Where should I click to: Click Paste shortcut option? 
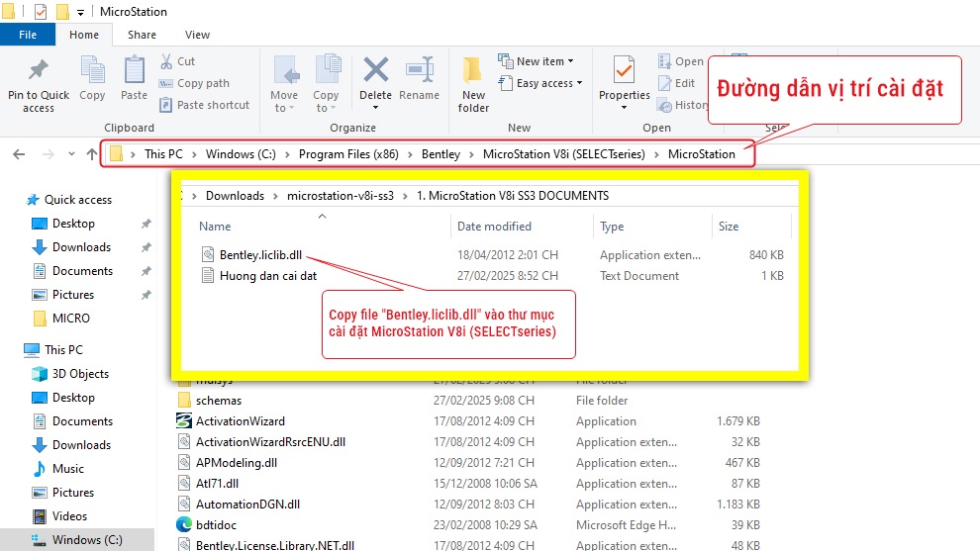click(204, 105)
